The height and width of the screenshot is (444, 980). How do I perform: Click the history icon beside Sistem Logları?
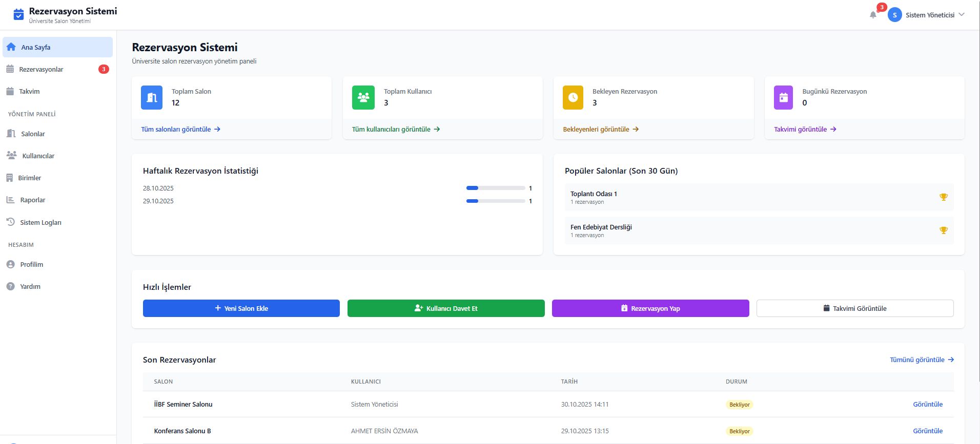click(x=10, y=222)
